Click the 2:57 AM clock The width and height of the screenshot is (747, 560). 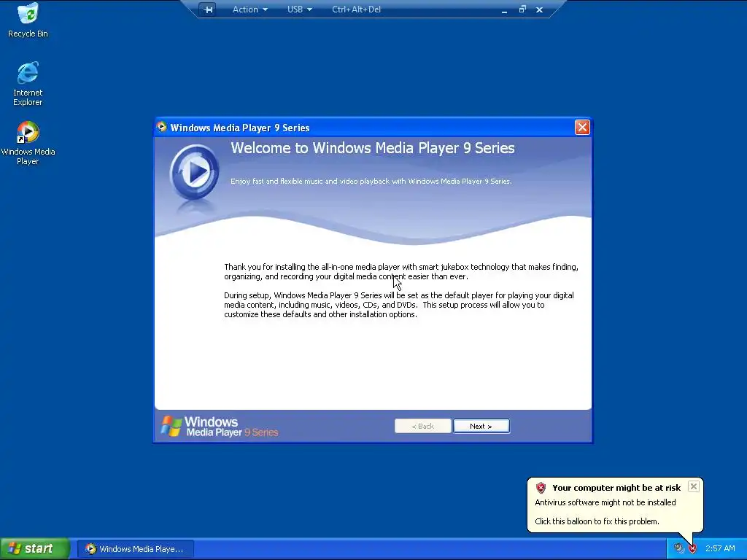[720, 548]
